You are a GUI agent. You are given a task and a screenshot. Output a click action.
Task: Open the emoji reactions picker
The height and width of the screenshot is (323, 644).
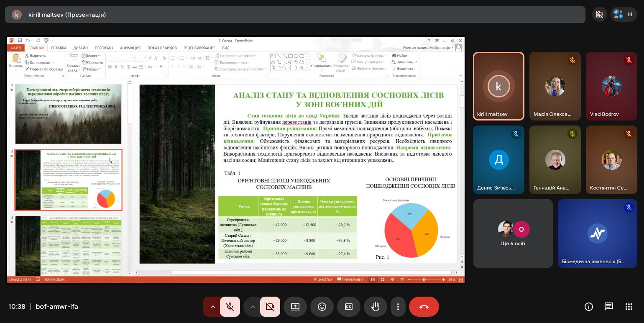click(322, 307)
